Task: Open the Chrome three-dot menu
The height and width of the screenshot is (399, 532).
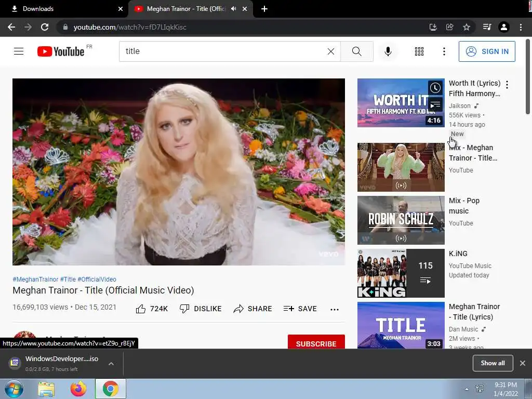Action: point(521,27)
